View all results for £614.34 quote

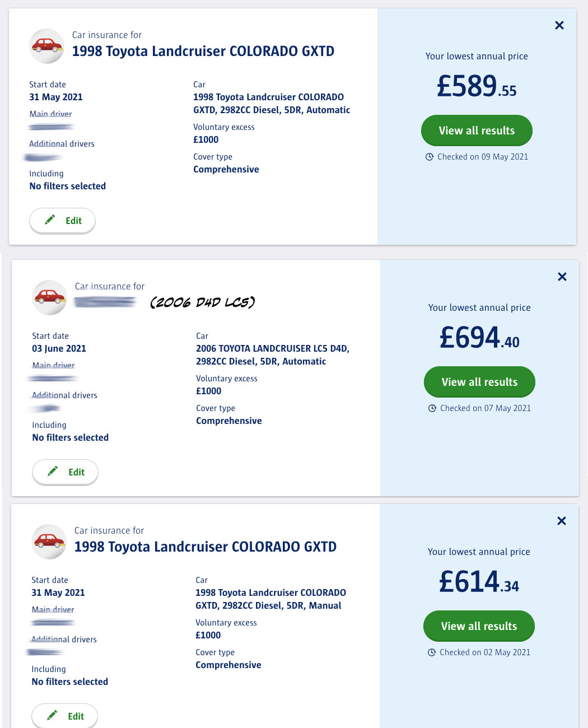[x=479, y=626]
